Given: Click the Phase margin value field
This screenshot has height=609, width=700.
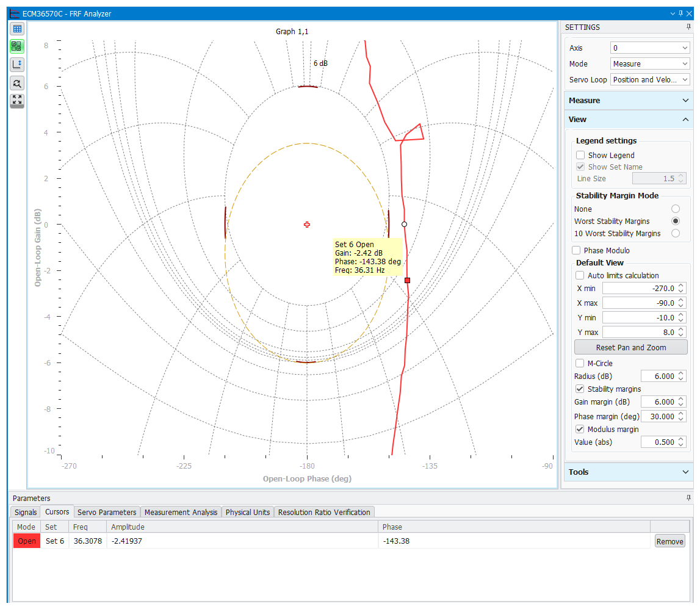Looking at the screenshot, I should point(659,416).
